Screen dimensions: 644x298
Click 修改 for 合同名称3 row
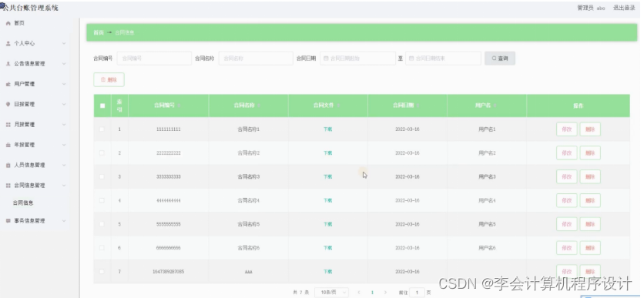tap(567, 176)
